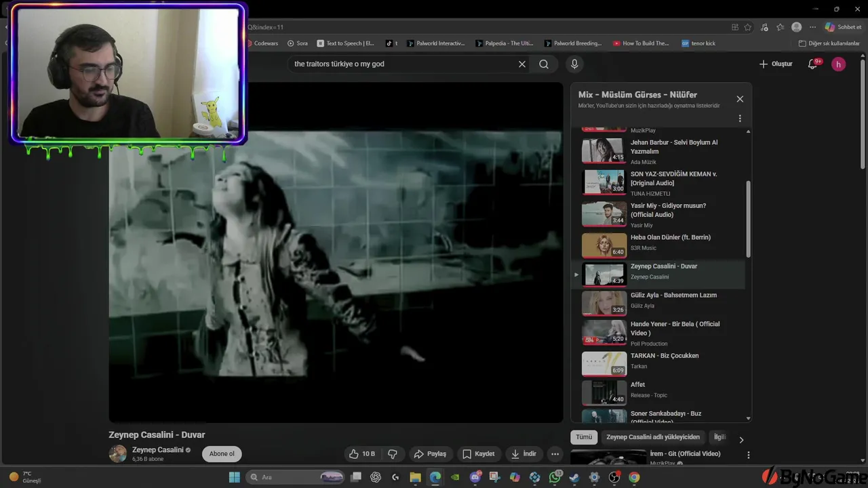Play TARKAN - Biz Çocukken
The width and height of the screenshot is (868, 488).
tap(658, 363)
